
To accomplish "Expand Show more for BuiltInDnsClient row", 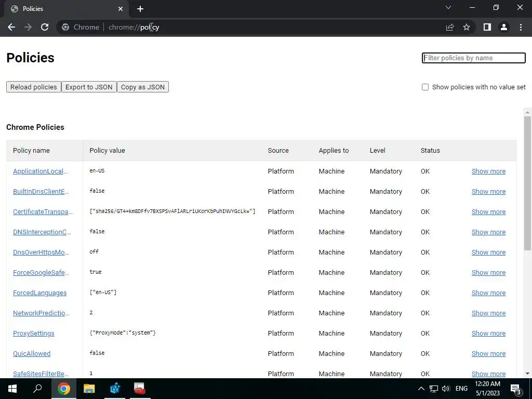I will click(488, 191).
